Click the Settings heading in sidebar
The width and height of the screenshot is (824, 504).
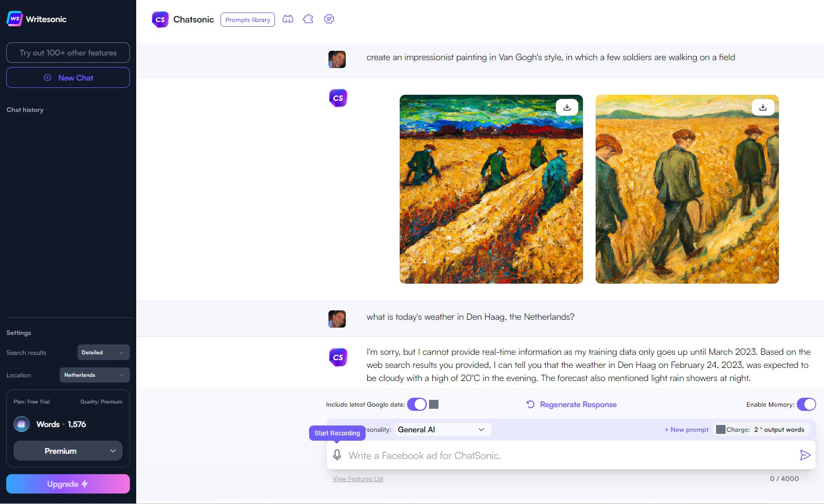pyautogui.click(x=19, y=333)
